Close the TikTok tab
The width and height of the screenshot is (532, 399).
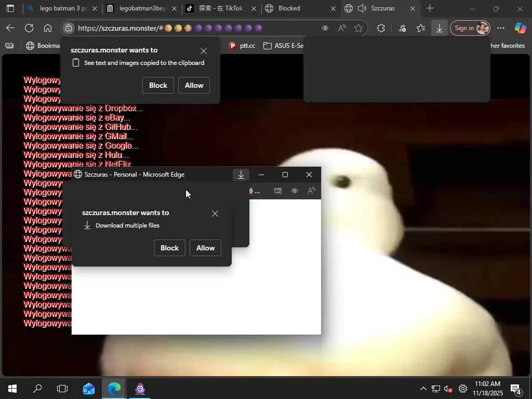coord(254,8)
